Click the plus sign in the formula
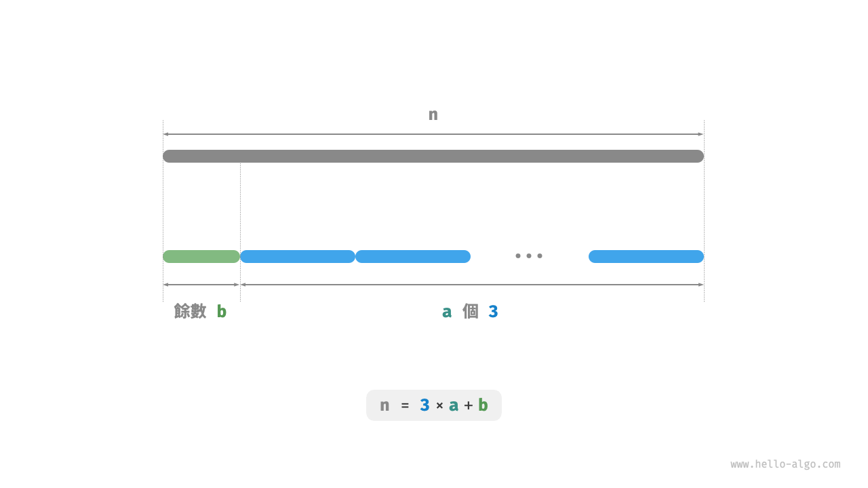The image size is (868, 488). click(469, 405)
